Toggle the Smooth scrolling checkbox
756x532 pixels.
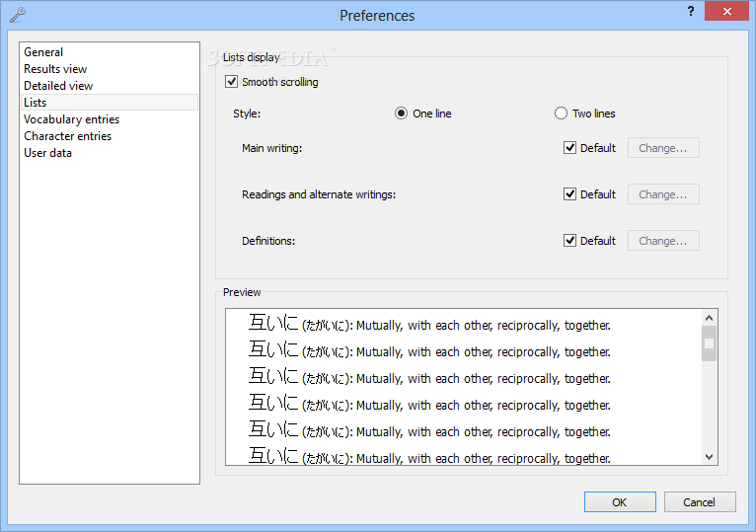[x=231, y=82]
